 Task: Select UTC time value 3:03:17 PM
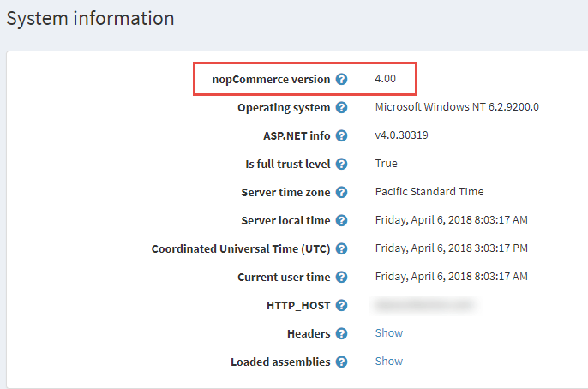point(451,248)
